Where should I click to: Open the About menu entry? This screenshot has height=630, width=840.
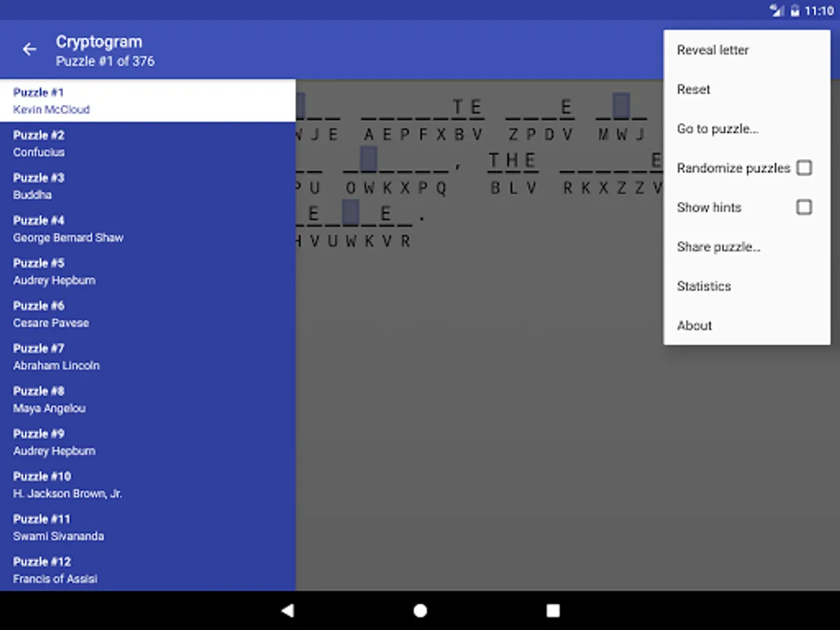(747, 325)
